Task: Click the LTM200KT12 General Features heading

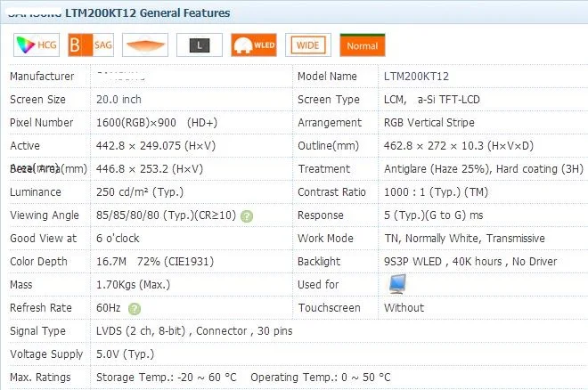Action: pos(147,12)
